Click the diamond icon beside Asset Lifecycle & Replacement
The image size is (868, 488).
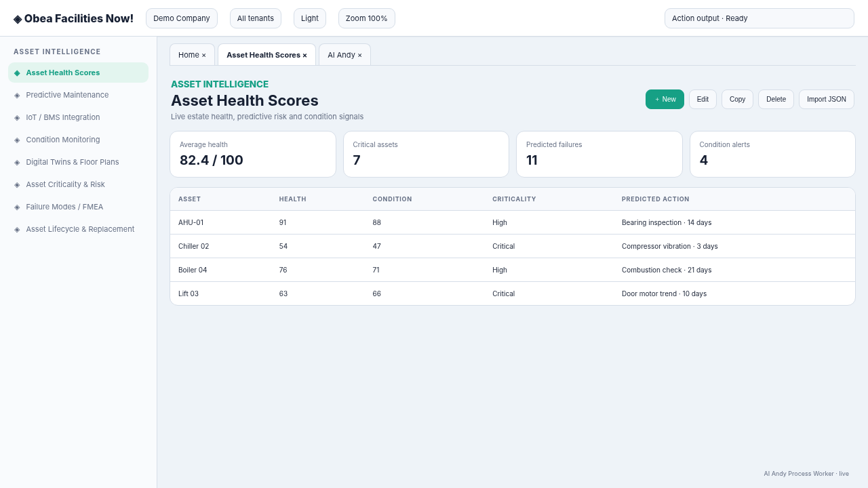coord(17,229)
